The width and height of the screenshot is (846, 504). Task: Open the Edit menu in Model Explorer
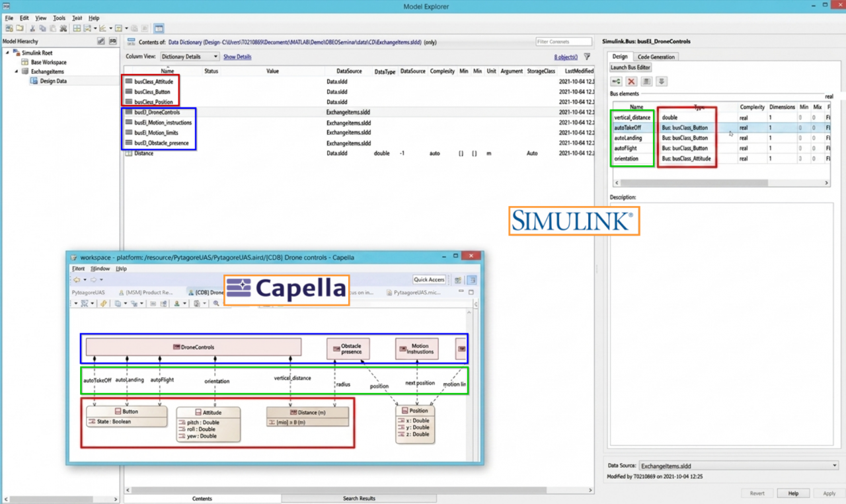coord(24,18)
